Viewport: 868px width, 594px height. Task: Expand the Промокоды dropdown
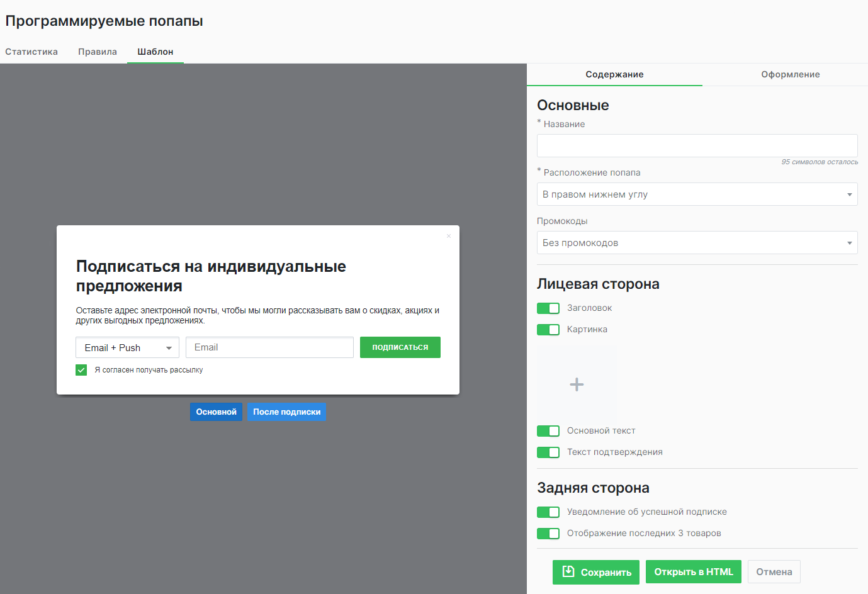[697, 242]
